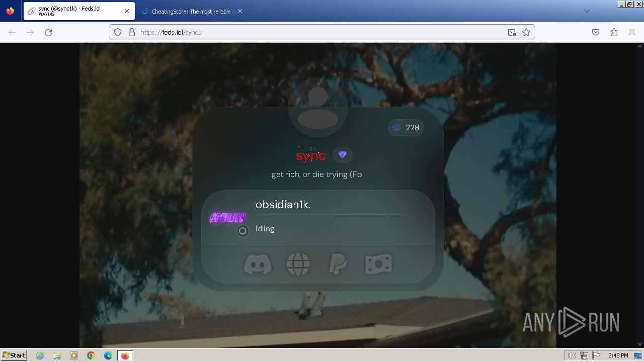Click the diamond premium badge
Viewport: 644px width, 362px height.
343,155
